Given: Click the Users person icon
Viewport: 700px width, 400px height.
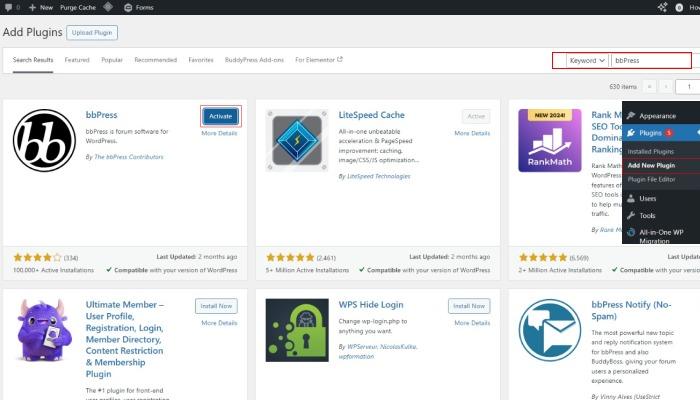Looking at the screenshot, I should [x=631, y=199].
